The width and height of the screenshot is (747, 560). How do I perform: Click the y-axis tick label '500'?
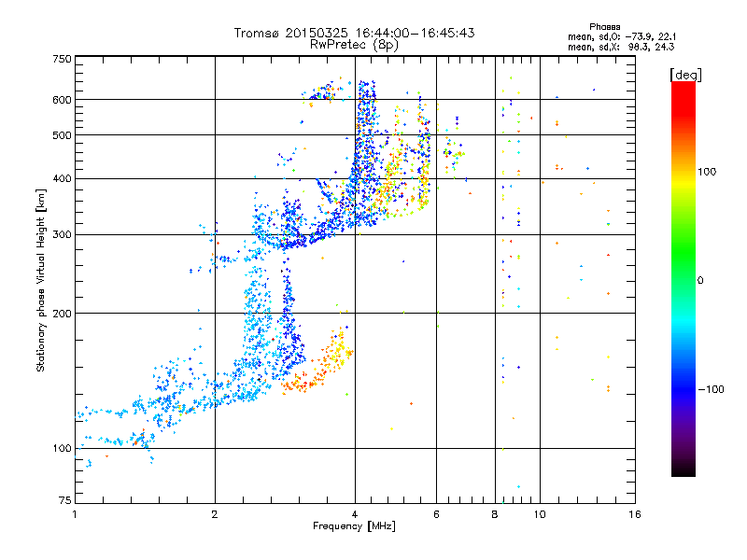pyautogui.click(x=62, y=135)
